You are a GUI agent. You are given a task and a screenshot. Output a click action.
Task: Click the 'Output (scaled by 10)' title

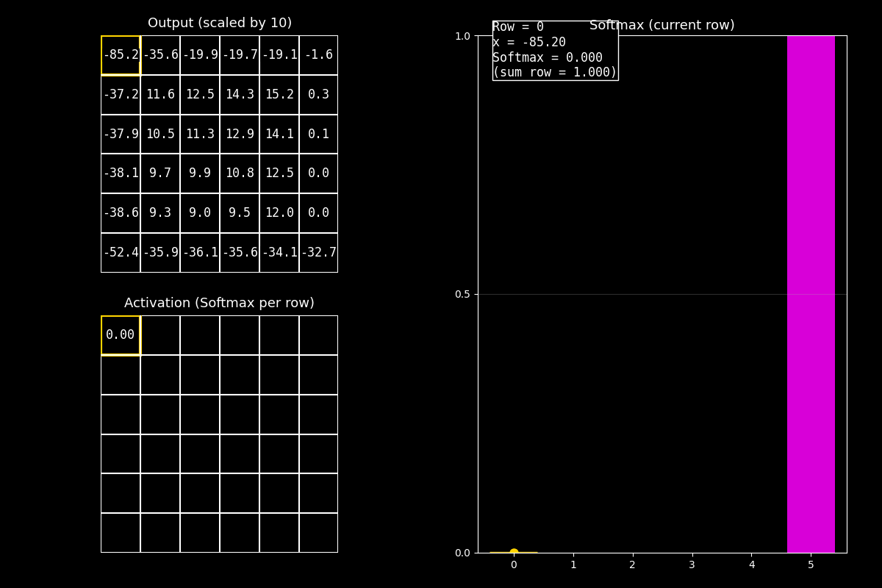tap(220, 23)
